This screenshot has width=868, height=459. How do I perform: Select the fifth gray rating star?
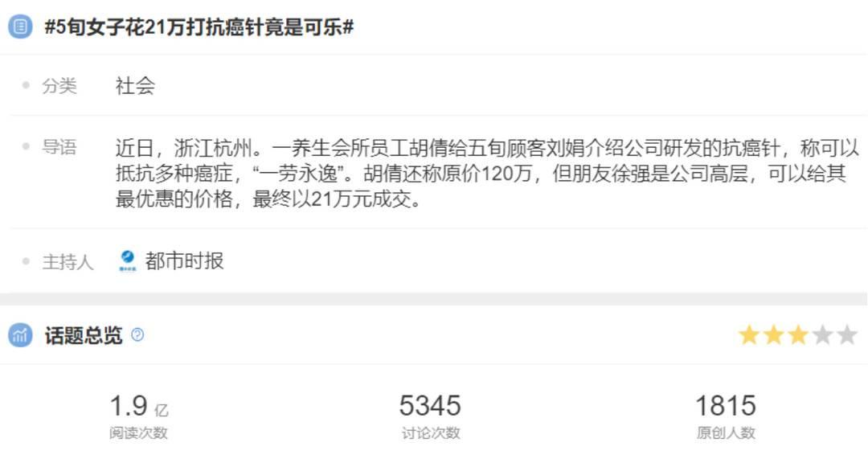click(x=847, y=335)
